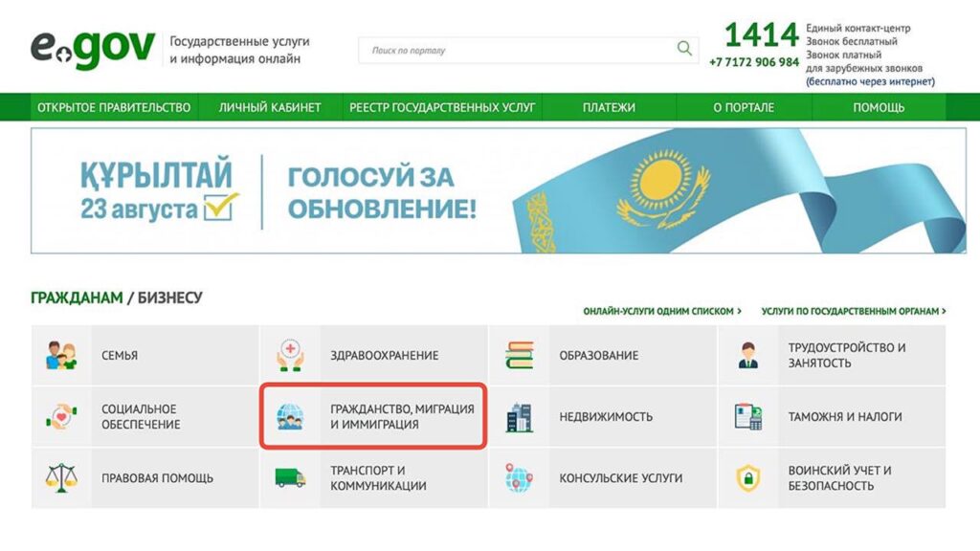Viewport: 980px width, 551px height.
Task: Select the Гражданам tab
Action: point(77,298)
